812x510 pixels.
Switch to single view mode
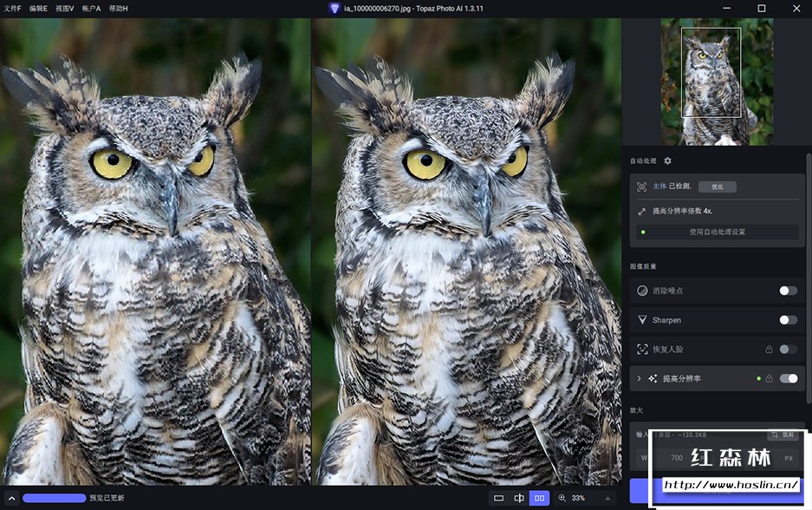pos(498,498)
